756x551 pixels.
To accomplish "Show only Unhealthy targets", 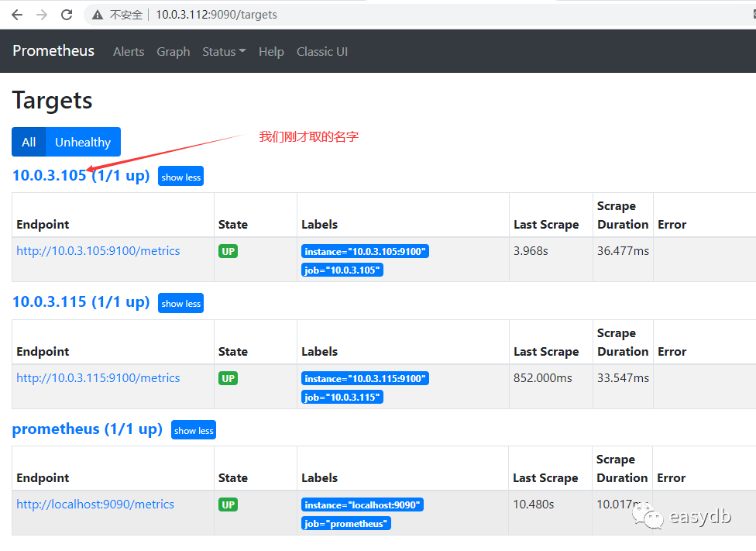I will pos(83,142).
